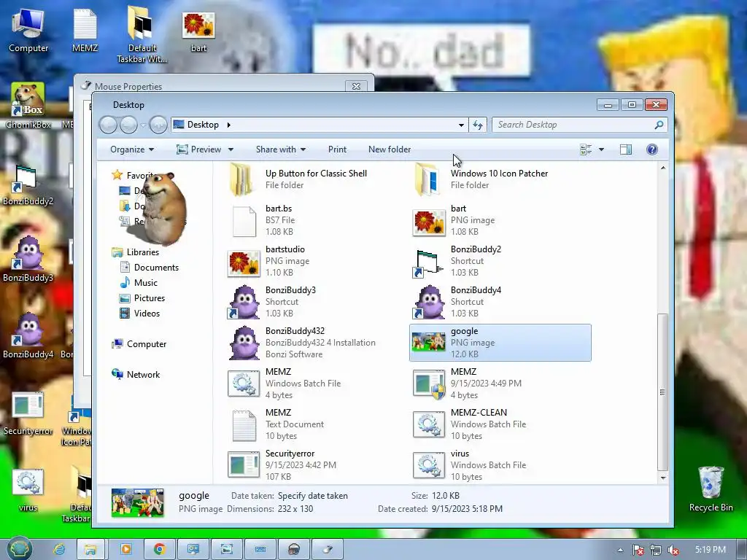Open Videos library in navigation pane
This screenshot has height=560, width=747.
click(147, 314)
